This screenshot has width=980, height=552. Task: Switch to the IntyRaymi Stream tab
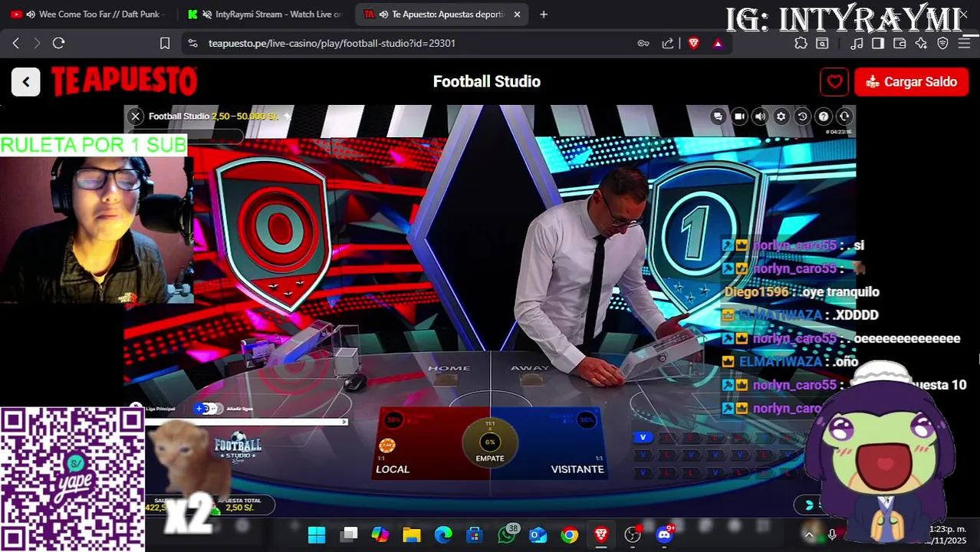click(x=266, y=14)
